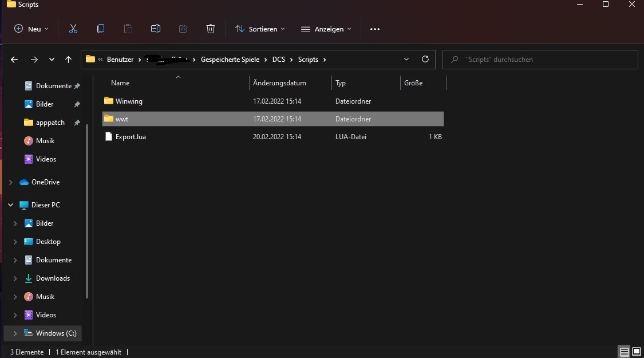Open the Sortieren sort dropdown
Viewport: 644px width, 358px height.
(x=259, y=29)
